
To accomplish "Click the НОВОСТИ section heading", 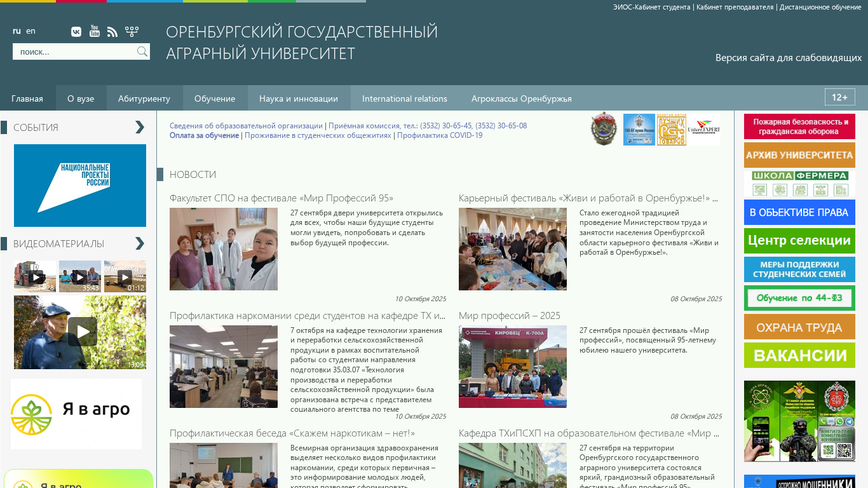I will coord(193,175).
